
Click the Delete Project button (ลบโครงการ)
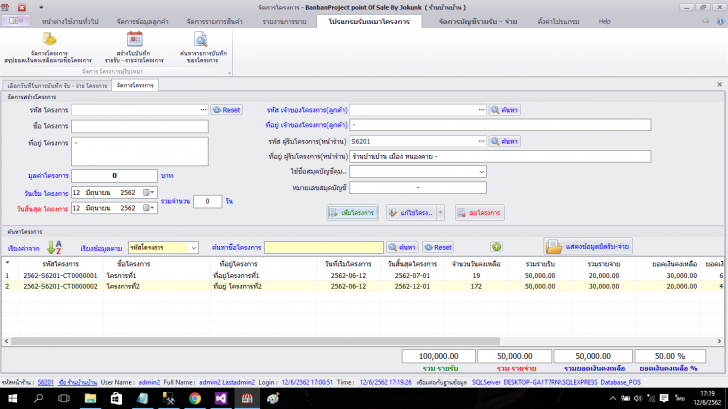(479, 212)
